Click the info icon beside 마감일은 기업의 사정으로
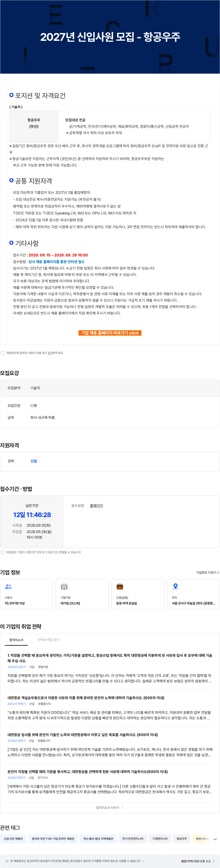The image size is (220, 868). [x=3, y=552]
